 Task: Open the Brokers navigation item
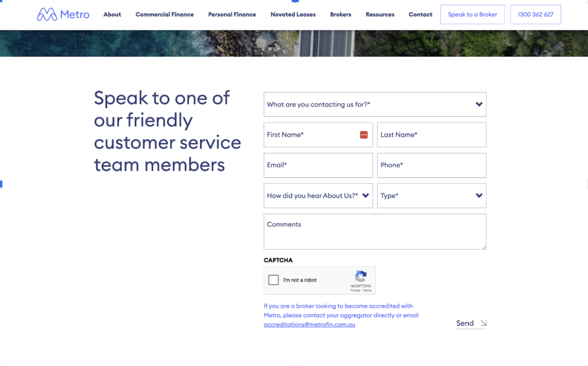coord(340,14)
